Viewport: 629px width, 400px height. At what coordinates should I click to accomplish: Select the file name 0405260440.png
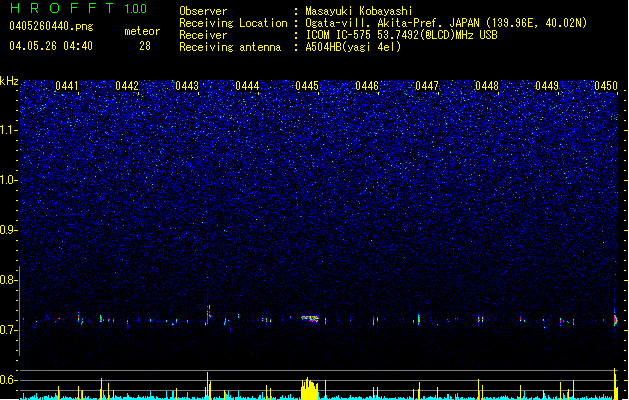51,26
